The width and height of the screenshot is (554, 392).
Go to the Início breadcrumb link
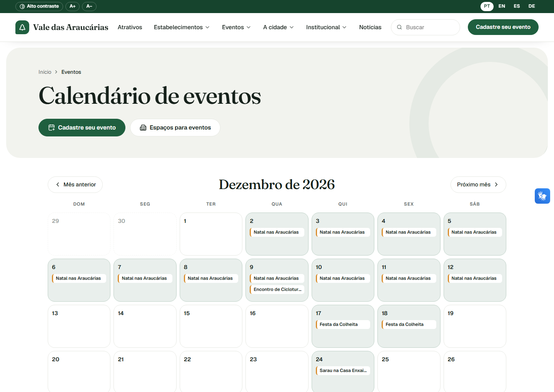point(45,72)
